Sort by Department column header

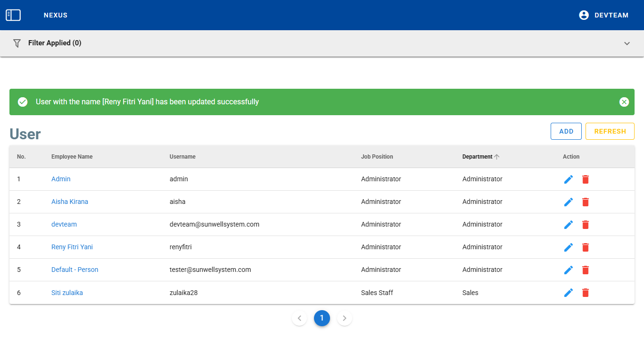click(478, 157)
